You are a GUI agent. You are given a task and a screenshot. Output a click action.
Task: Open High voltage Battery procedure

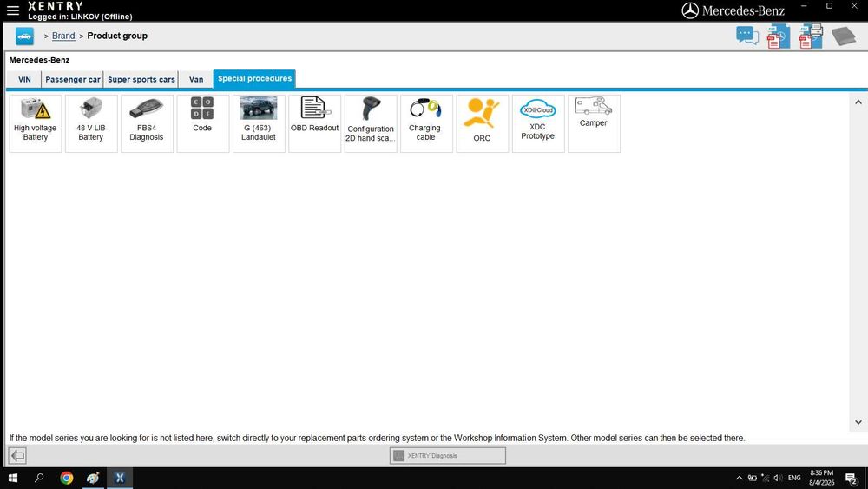pos(36,123)
